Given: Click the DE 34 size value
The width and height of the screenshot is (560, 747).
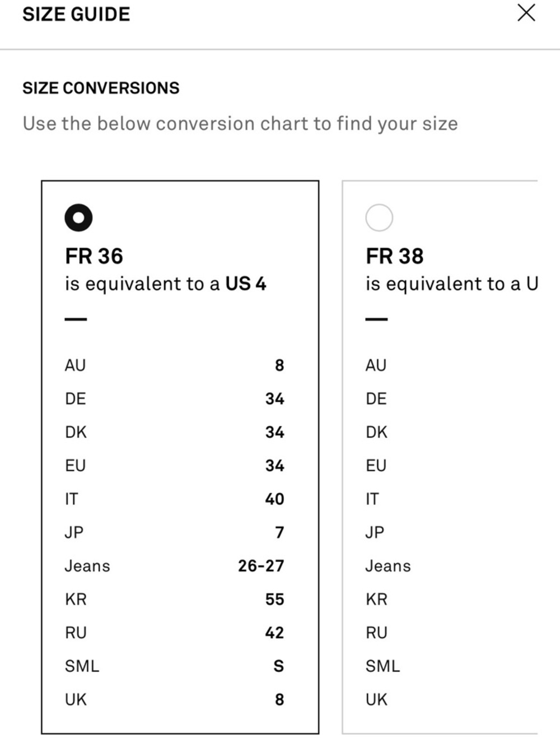Looking at the screenshot, I should (x=275, y=399).
